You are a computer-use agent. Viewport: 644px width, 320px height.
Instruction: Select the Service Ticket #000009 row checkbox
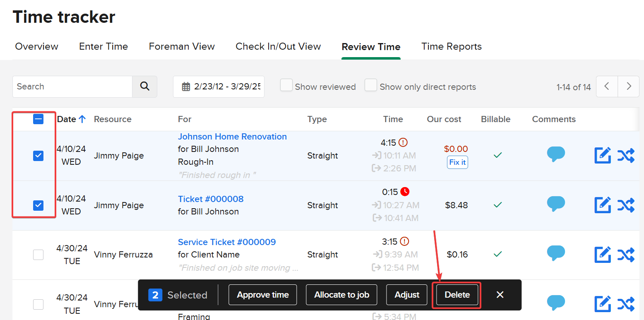click(38, 255)
